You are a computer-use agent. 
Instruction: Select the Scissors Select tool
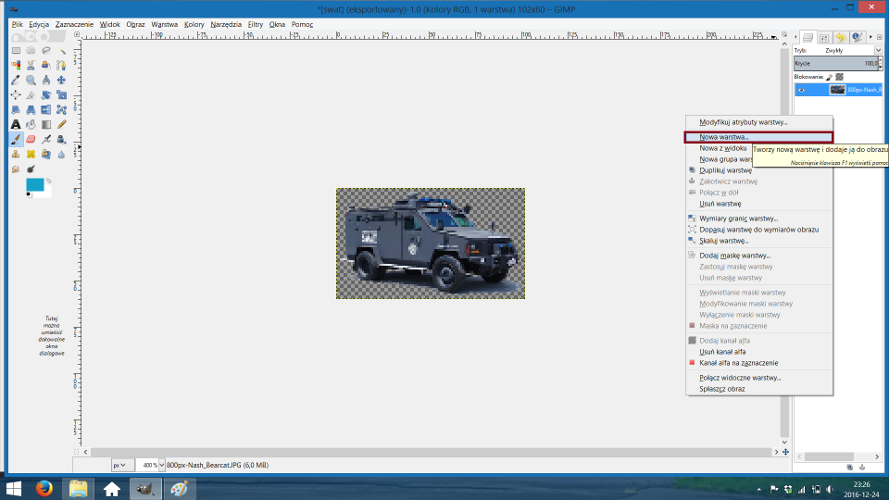[x=31, y=65]
